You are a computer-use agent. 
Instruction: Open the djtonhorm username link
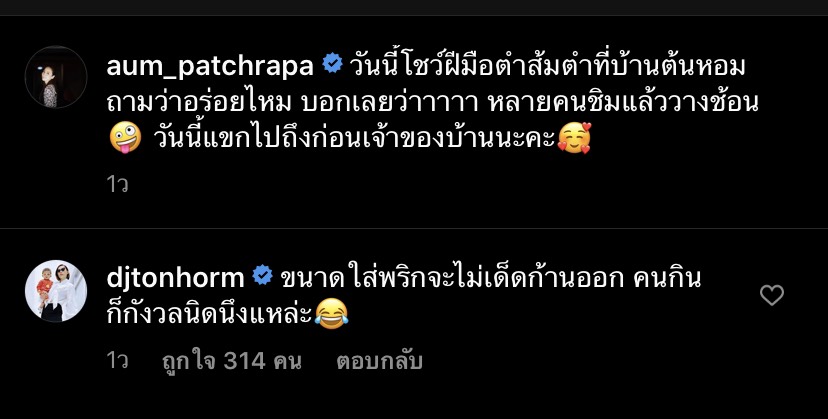point(175,277)
